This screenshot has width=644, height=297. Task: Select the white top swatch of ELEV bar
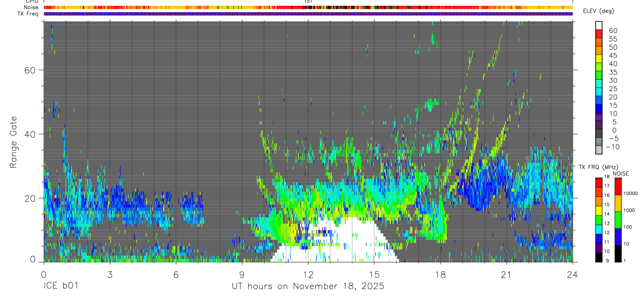[x=599, y=25]
